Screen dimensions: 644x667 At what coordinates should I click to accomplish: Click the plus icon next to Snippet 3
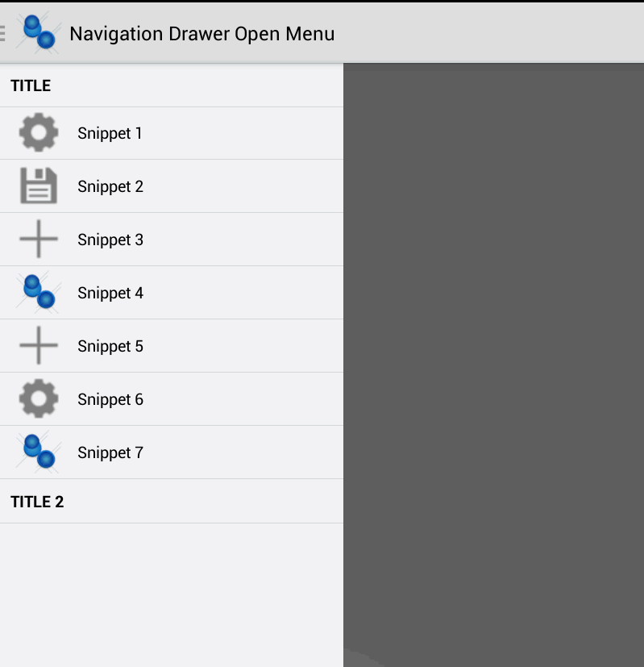pos(39,239)
